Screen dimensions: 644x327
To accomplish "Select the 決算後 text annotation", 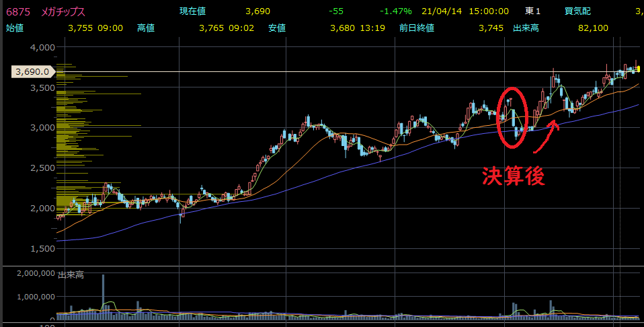I will click(x=514, y=176).
